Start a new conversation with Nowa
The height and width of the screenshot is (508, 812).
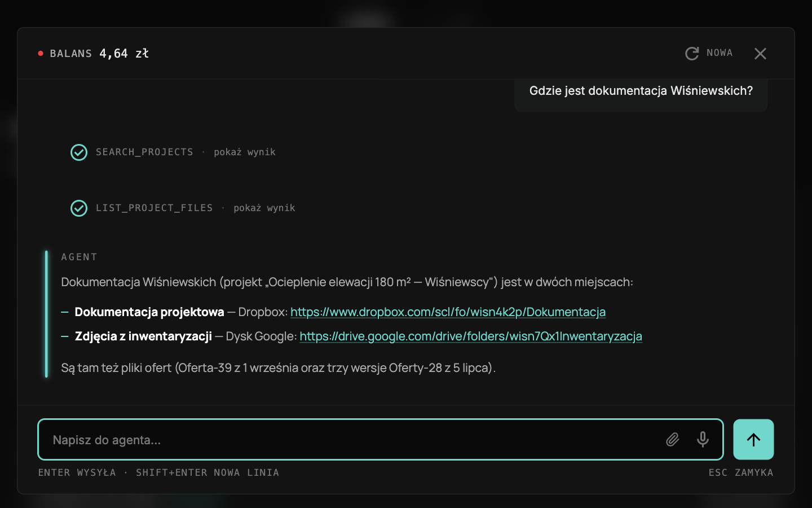pos(709,53)
